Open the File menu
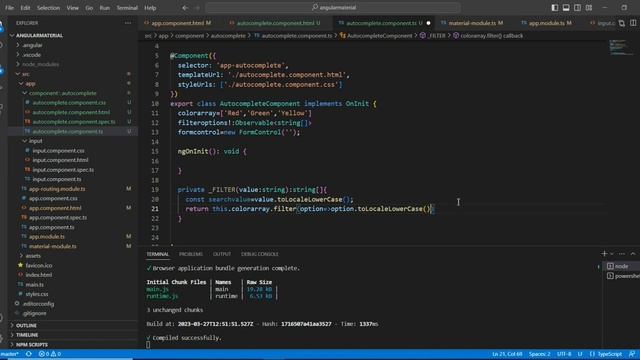The image size is (640, 360). (x=9, y=8)
